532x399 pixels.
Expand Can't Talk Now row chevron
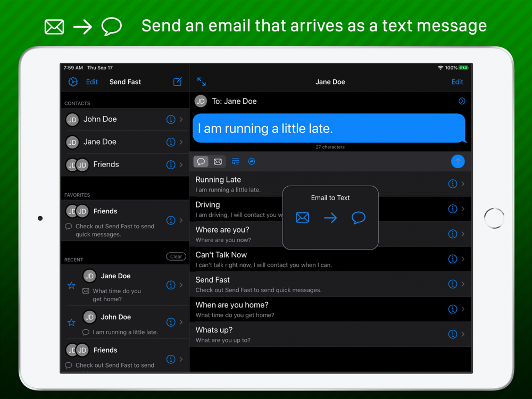(463, 259)
